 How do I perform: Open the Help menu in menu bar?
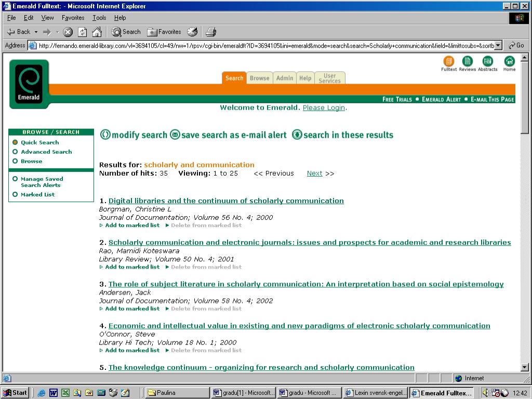(x=120, y=18)
